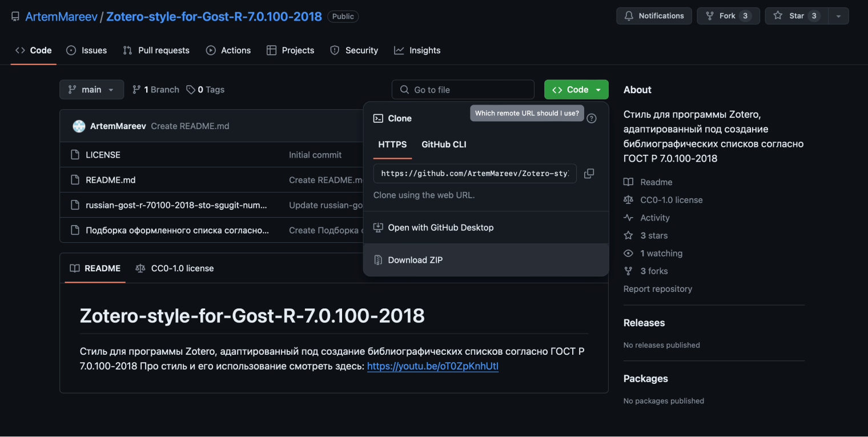View the 1 Branch link

tap(155, 90)
